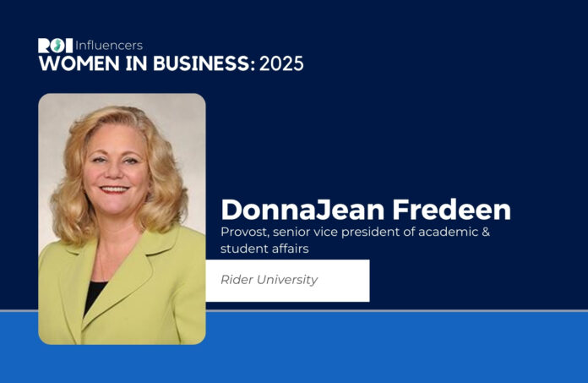
Task: Click the ROI logo
Action: (55, 46)
